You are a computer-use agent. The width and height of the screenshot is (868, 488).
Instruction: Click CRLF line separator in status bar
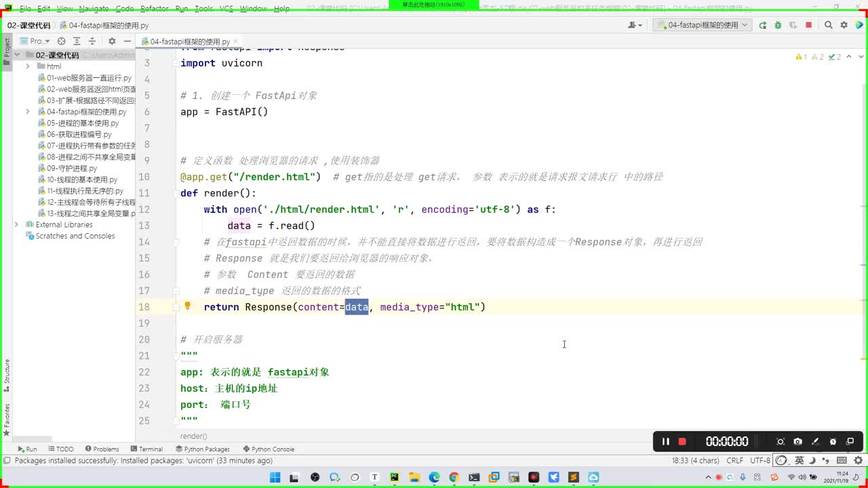tap(735, 460)
